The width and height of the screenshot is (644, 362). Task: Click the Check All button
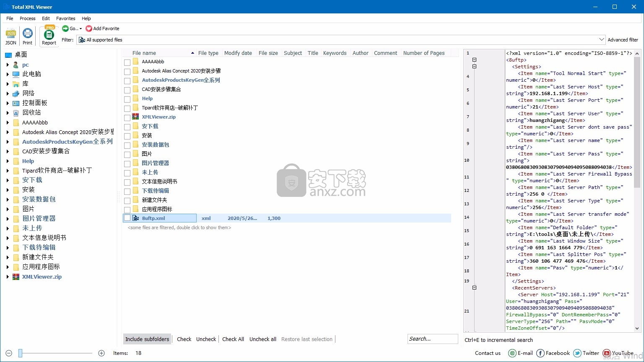click(x=233, y=339)
